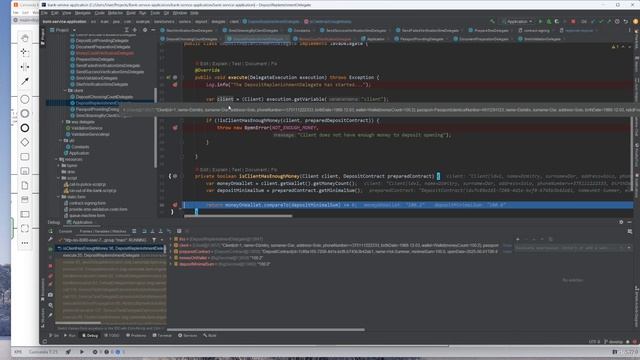Click the red Stop icon in main toolbar

click(x=573, y=21)
